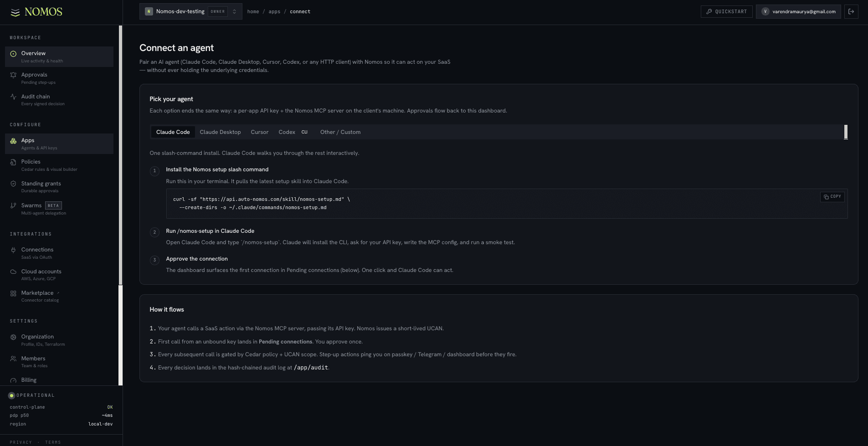Click the region local-dev value

(100, 424)
